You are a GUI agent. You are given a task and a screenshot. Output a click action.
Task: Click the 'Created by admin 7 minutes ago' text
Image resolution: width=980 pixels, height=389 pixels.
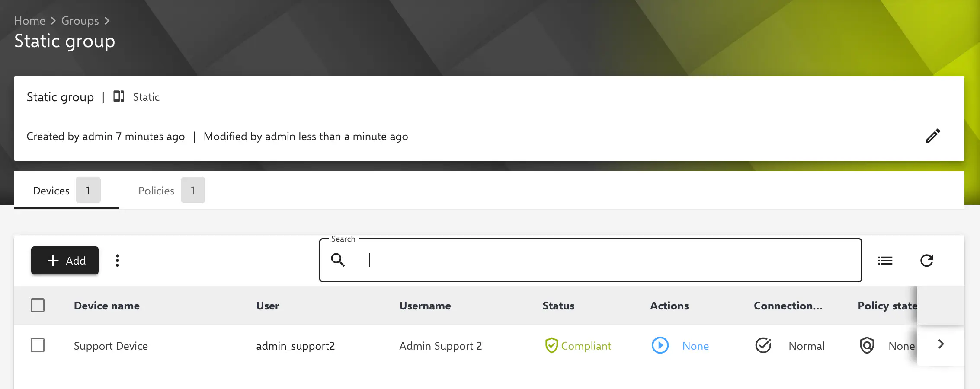pos(106,137)
